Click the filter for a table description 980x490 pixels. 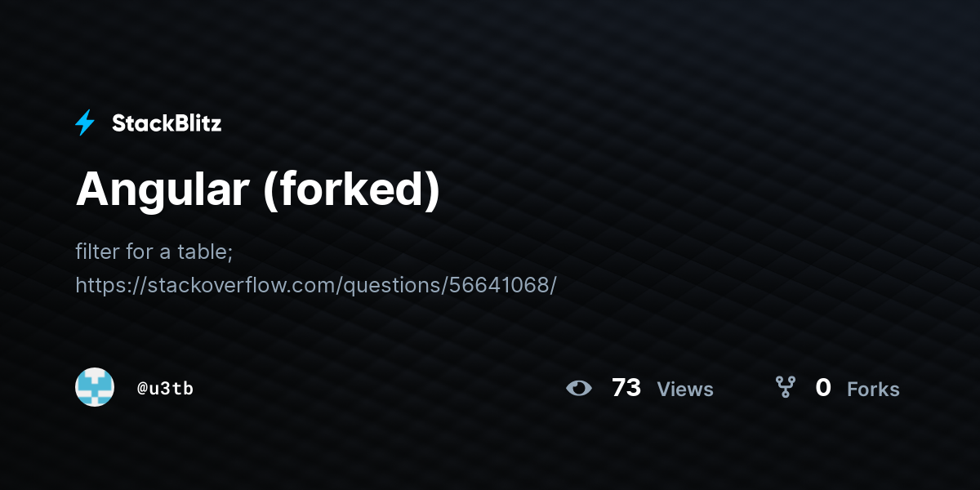154,252
